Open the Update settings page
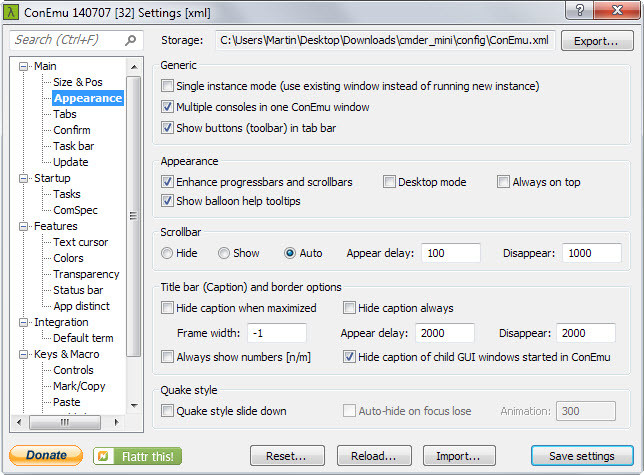The height and width of the screenshot is (475, 644). click(x=71, y=162)
